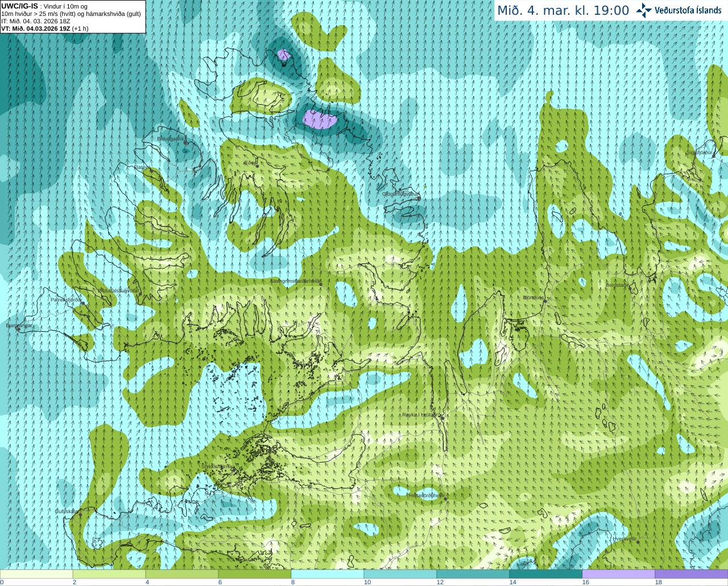The height and width of the screenshot is (586, 728).
Task: Click the 10m hviður > 25 m/s description line
Action: (71, 14)
